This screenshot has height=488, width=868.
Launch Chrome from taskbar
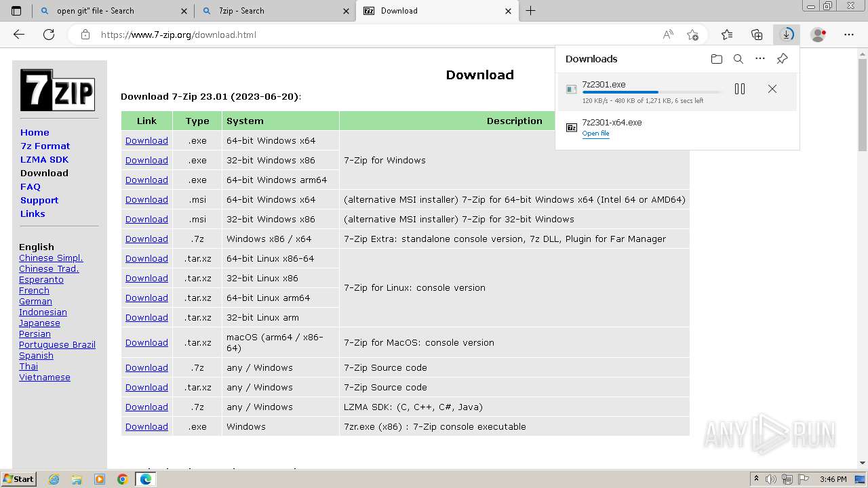122,479
